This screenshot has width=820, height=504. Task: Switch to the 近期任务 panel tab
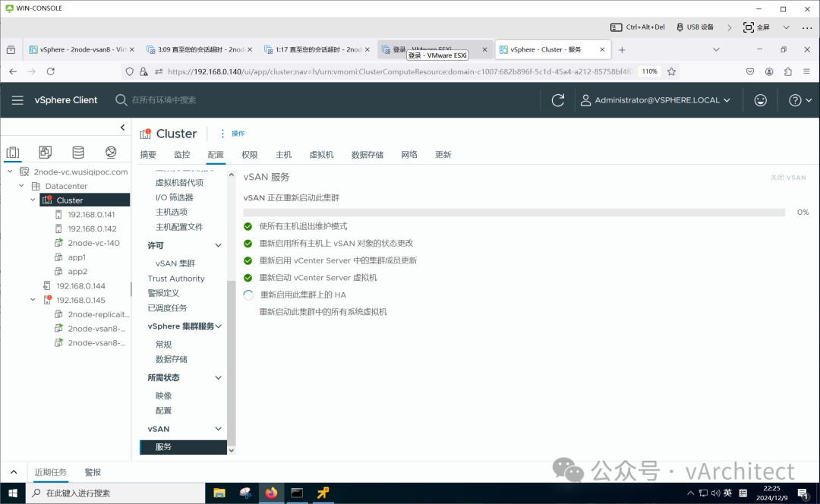51,472
